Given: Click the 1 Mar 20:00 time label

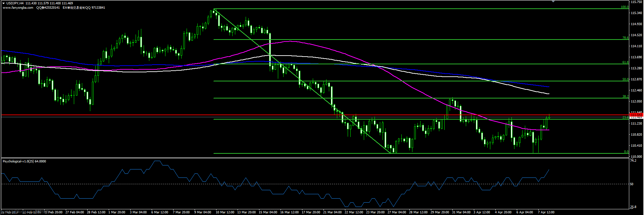Looking at the screenshot, I should click(x=116, y=212).
